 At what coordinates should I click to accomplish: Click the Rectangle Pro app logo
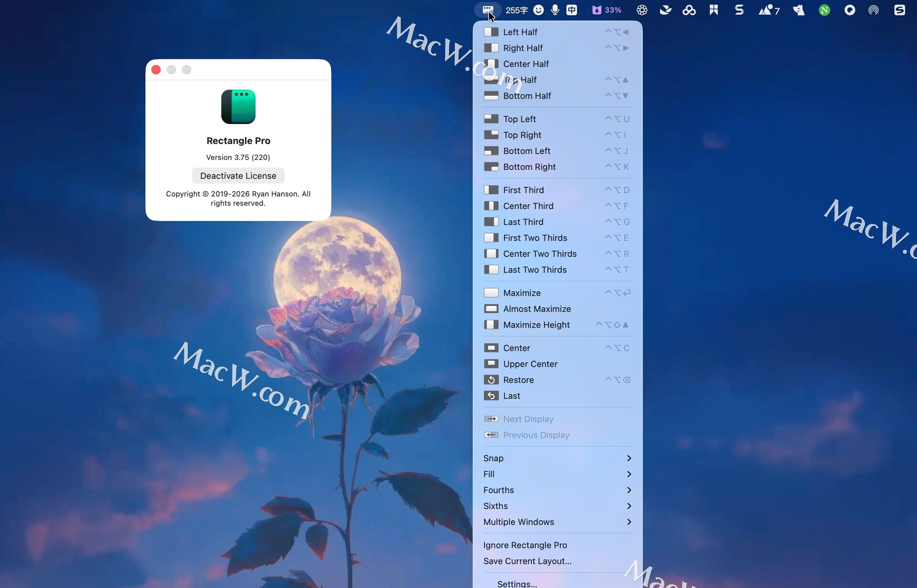point(238,107)
